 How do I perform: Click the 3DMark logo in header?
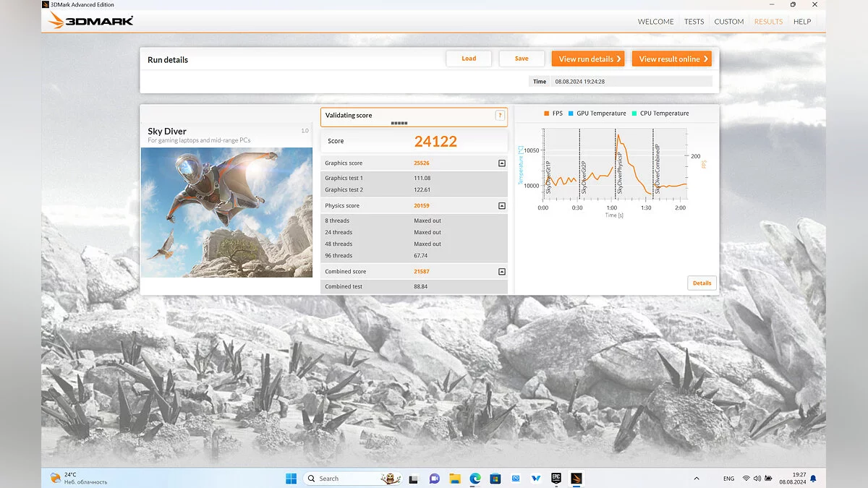(x=90, y=21)
